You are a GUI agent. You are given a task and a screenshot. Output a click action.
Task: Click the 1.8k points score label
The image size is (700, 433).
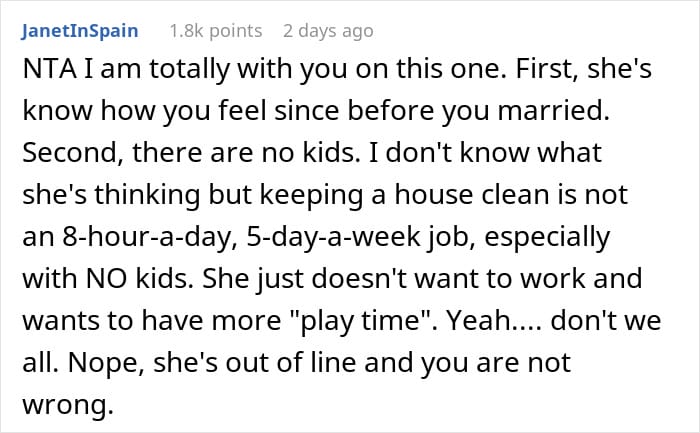(216, 31)
